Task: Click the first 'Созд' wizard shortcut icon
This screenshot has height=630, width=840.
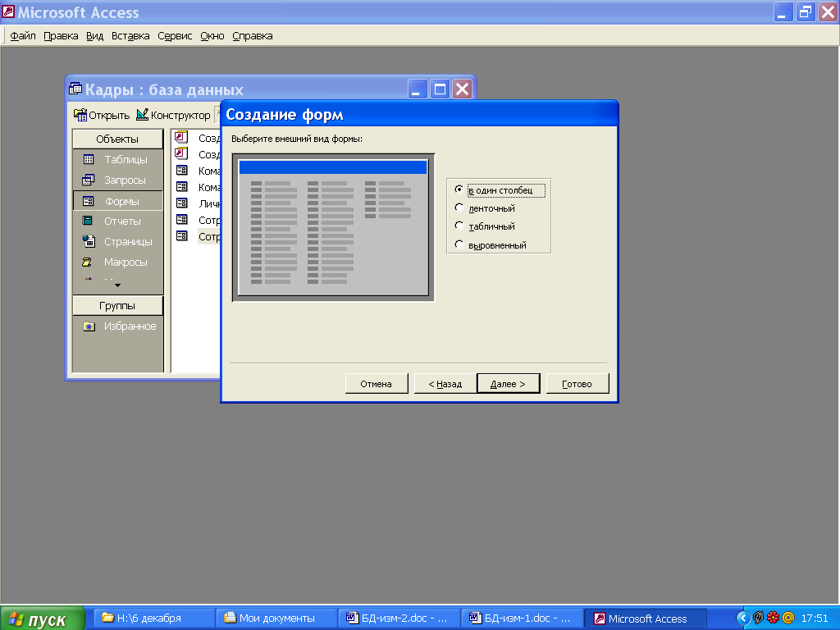Action: (182, 137)
